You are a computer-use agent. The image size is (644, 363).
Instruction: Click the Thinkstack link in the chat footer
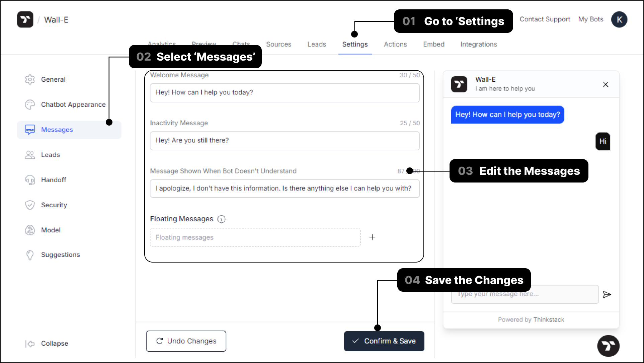point(549,320)
